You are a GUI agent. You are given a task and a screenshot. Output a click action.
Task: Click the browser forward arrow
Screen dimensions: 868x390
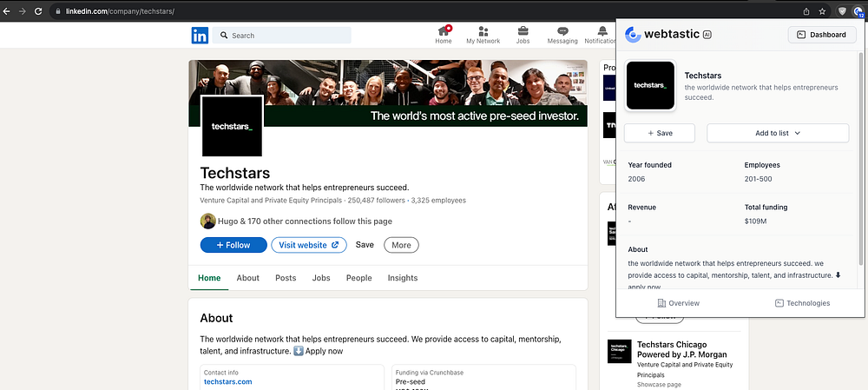coord(23,10)
